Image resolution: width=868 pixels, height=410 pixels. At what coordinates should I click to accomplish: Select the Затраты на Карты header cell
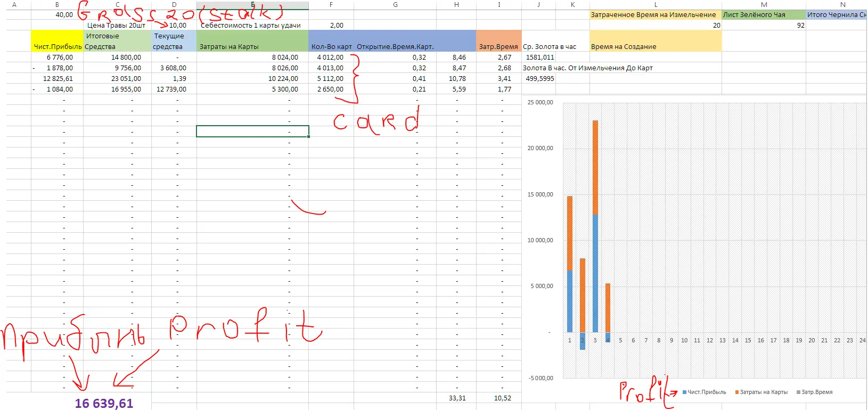252,42
